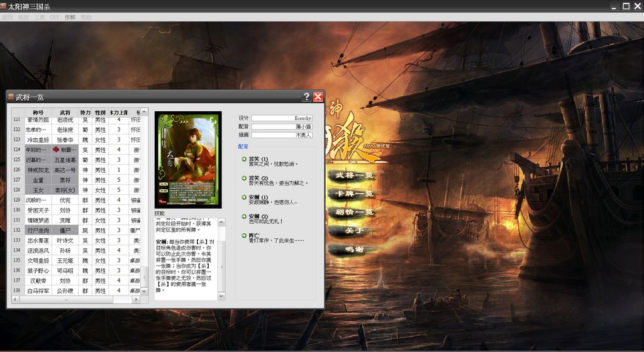The image size is (644, 352).
Task: Sort table by 势力 column header
Action: (86, 113)
